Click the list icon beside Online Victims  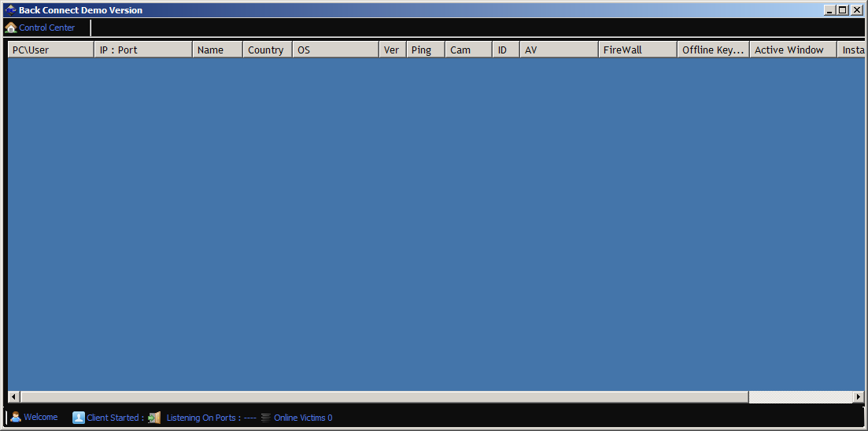pos(266,418)
